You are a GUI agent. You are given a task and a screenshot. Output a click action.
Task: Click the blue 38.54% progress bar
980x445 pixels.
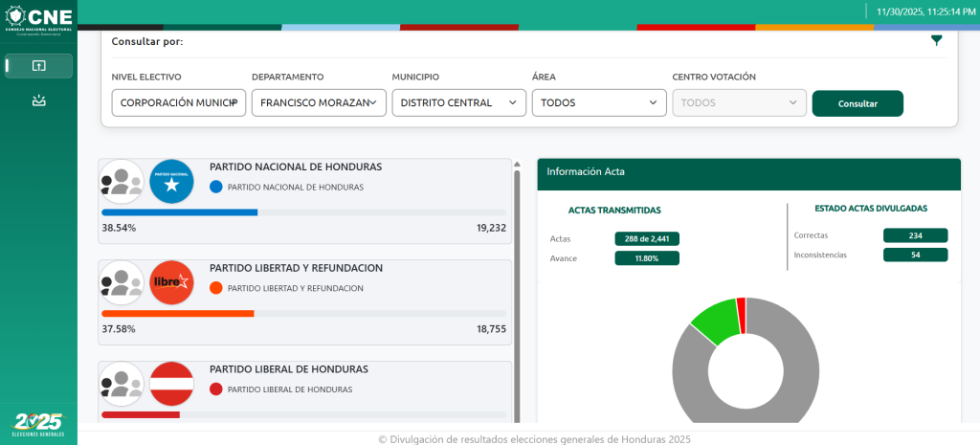pos(179,212)
